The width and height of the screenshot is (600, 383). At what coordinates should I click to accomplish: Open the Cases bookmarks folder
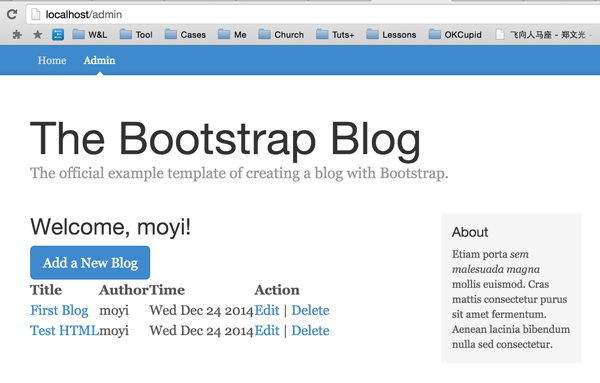point(186,35)
